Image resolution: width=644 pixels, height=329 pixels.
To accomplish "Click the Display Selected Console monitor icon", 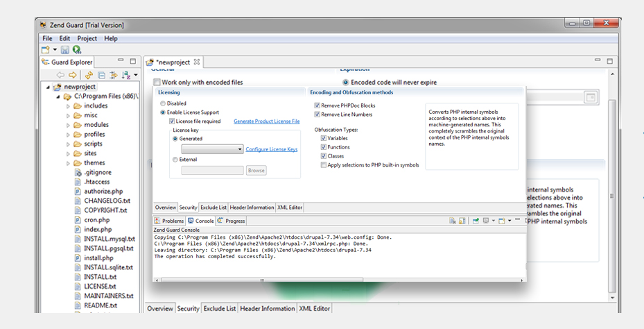I will pyautogui.click(x=486, y=221).
